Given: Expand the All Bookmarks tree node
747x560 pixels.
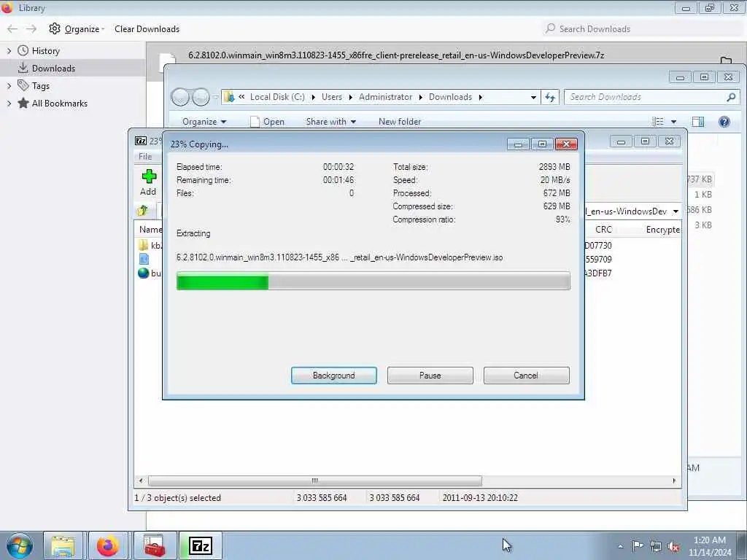Looking at the screenshot, I should 9,104.
